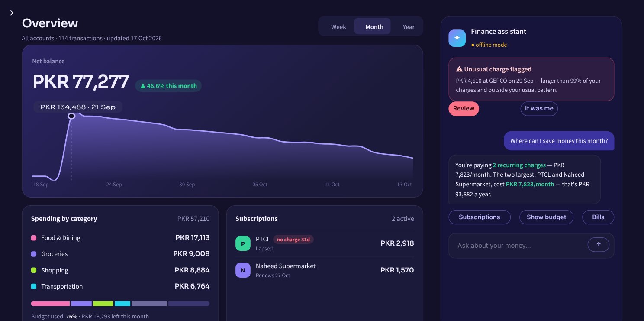Send message with the up-arrow button
The image size is (644, 321).
(599, 245)
